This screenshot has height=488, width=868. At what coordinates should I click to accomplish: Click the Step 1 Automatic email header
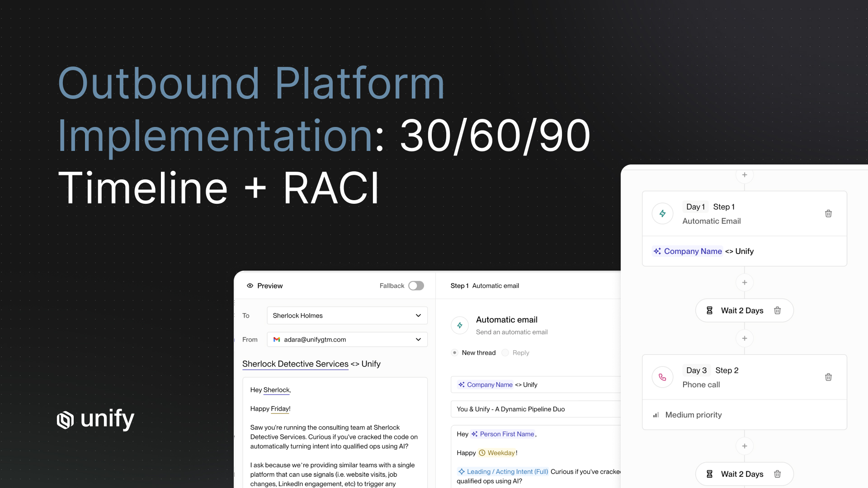coord(485,286)
